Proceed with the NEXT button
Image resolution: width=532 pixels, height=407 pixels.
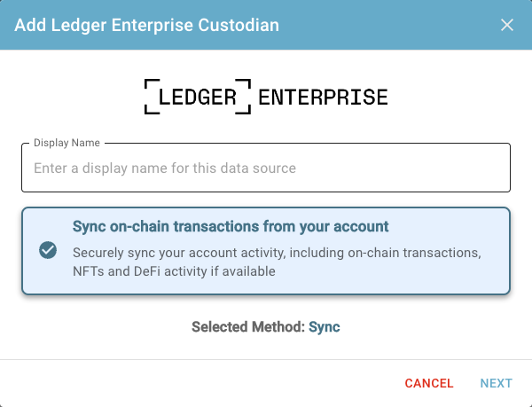[x=497, y=383]
